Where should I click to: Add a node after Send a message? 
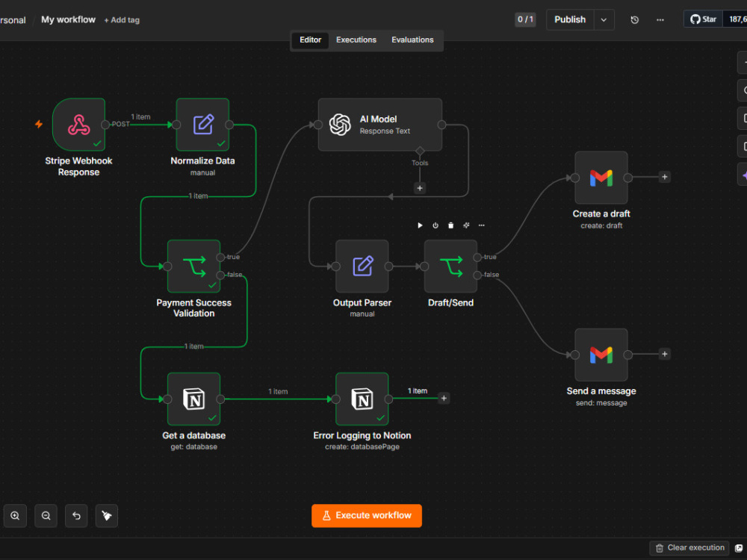(x=665, y=354)
